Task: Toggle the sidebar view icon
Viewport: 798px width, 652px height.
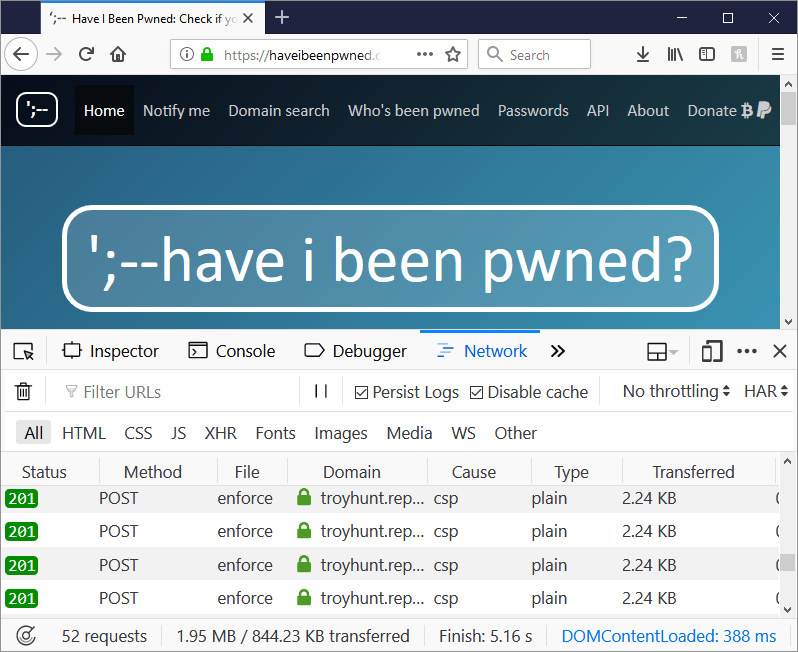Action: pyautogui.click(x=707, y=54)
